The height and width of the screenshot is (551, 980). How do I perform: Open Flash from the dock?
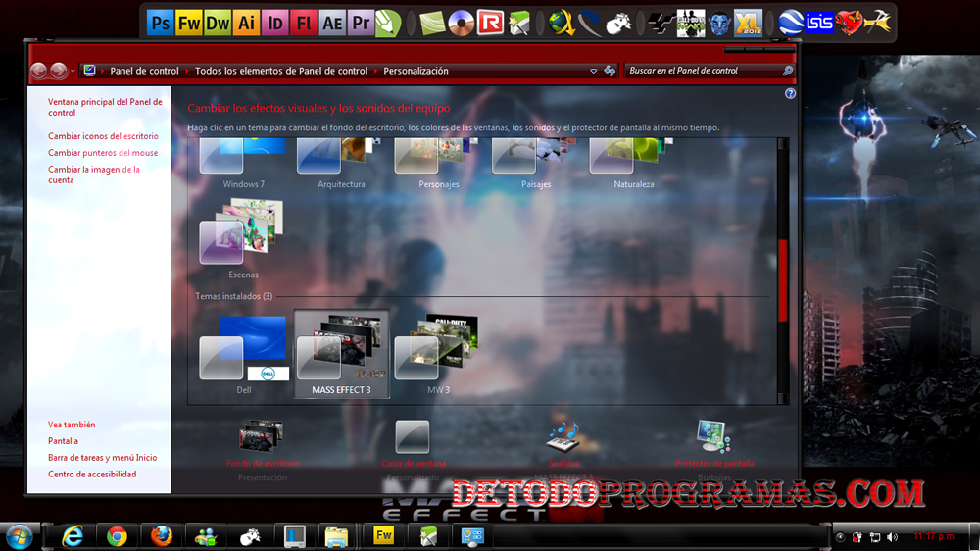click(304, 24)
